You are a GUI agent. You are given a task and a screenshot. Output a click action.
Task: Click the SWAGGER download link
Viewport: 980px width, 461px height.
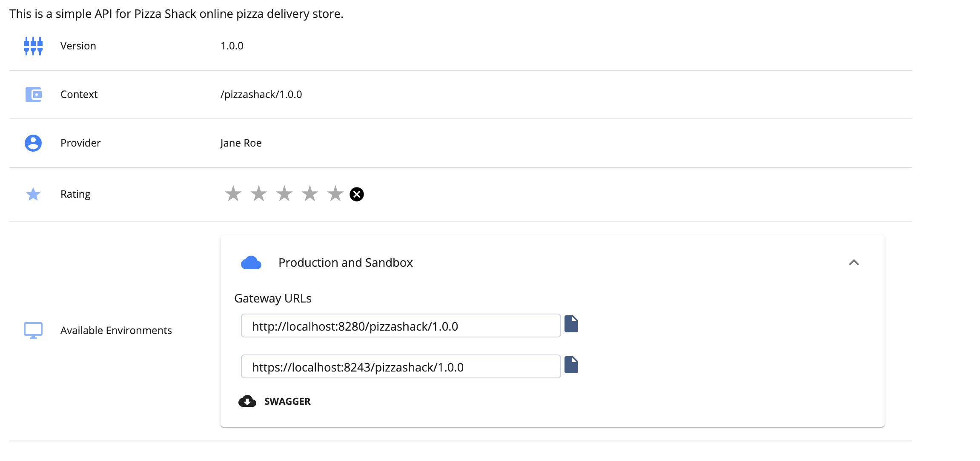287,401
